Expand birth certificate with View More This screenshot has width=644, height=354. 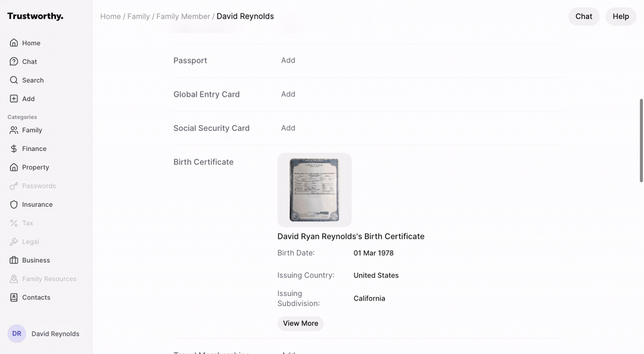300,324
